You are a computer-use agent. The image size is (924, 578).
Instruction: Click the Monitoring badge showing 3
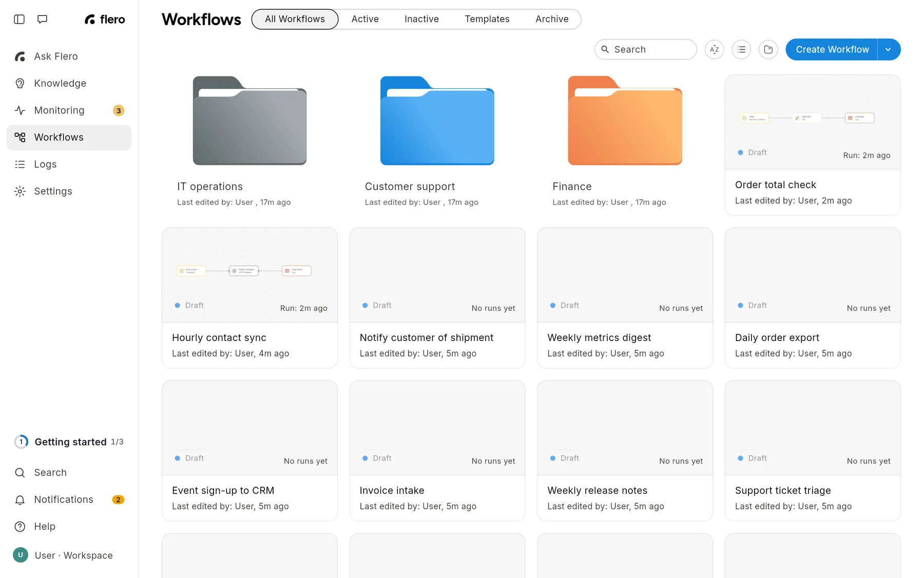pyautogui.click(x=119, y=110)
